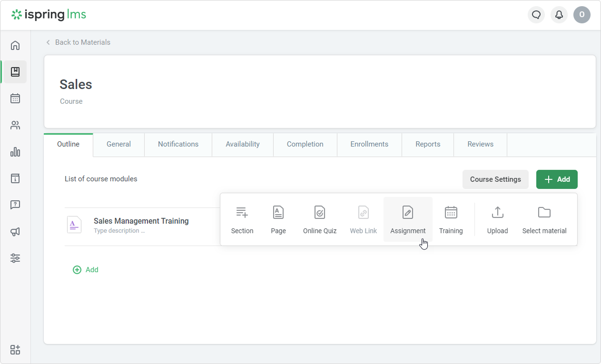Open the Reports bar chart sidebar icon
Image resolution: width=601 pixels, height=364 pixels.
click(x=15, y=152)
